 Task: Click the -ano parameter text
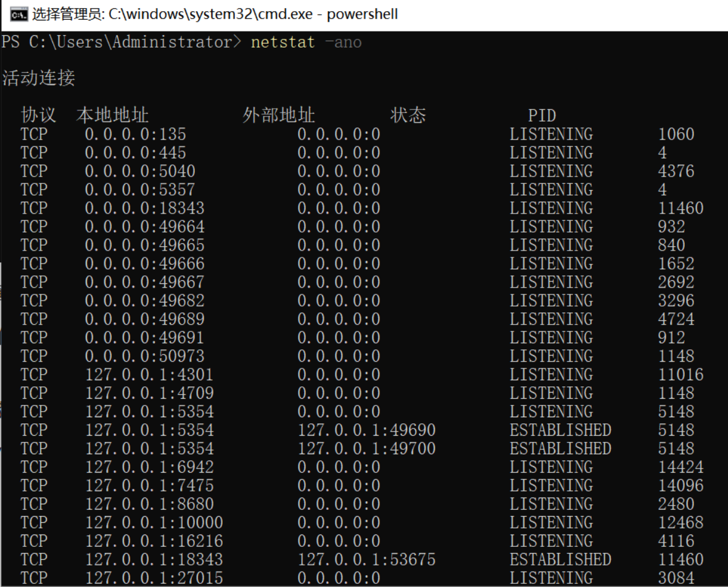pyautogui.click(x=342, y=43)
